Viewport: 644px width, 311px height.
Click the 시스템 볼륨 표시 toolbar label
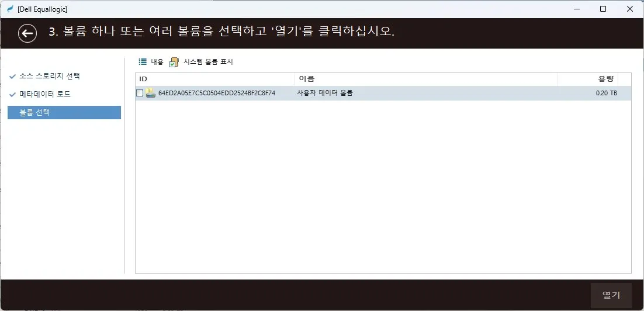tap(208, 62)
